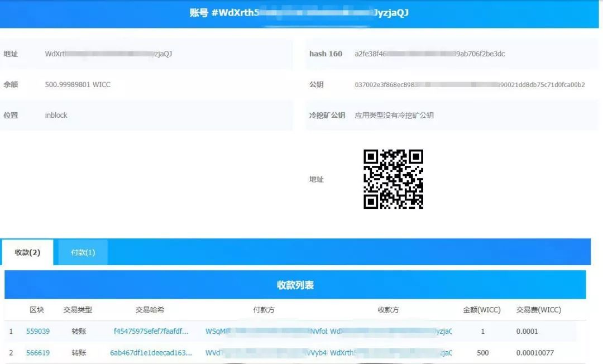Open payer address starting with WVd
The height and width of the screenshot is (364, 603).
click(x=266, y=353)
